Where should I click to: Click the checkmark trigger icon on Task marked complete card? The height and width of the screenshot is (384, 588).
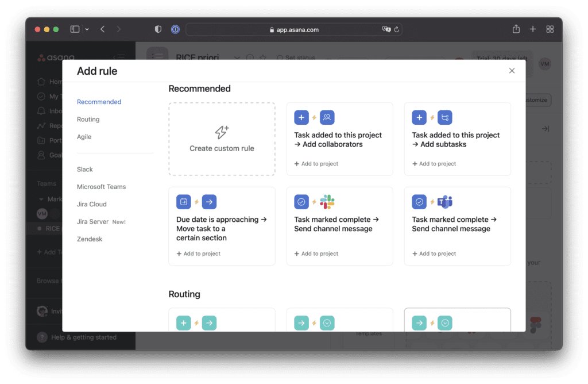[x=301, y=202]
